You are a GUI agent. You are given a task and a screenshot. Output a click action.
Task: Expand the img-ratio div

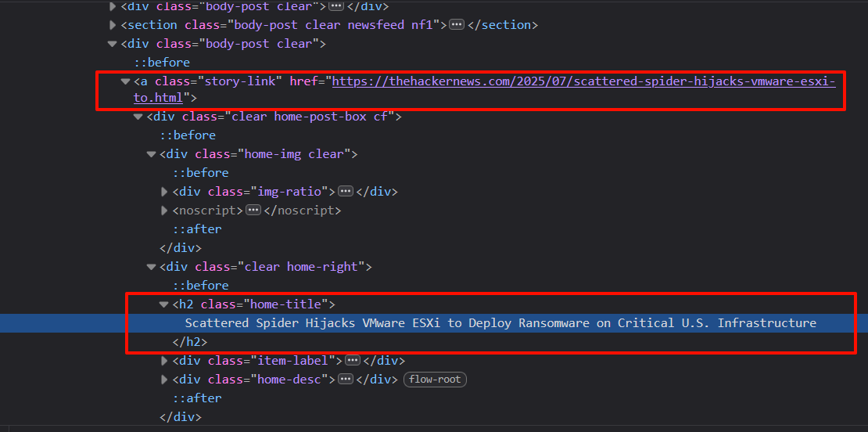point(164,192)
